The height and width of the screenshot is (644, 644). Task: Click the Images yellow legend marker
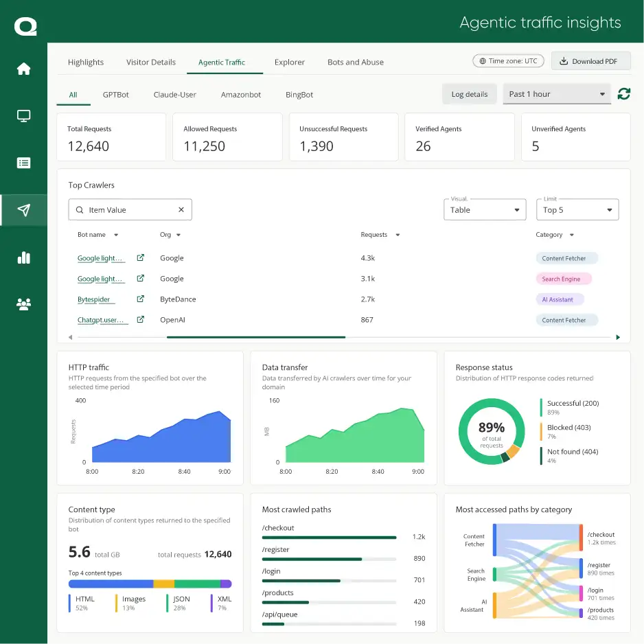point(116,603)
